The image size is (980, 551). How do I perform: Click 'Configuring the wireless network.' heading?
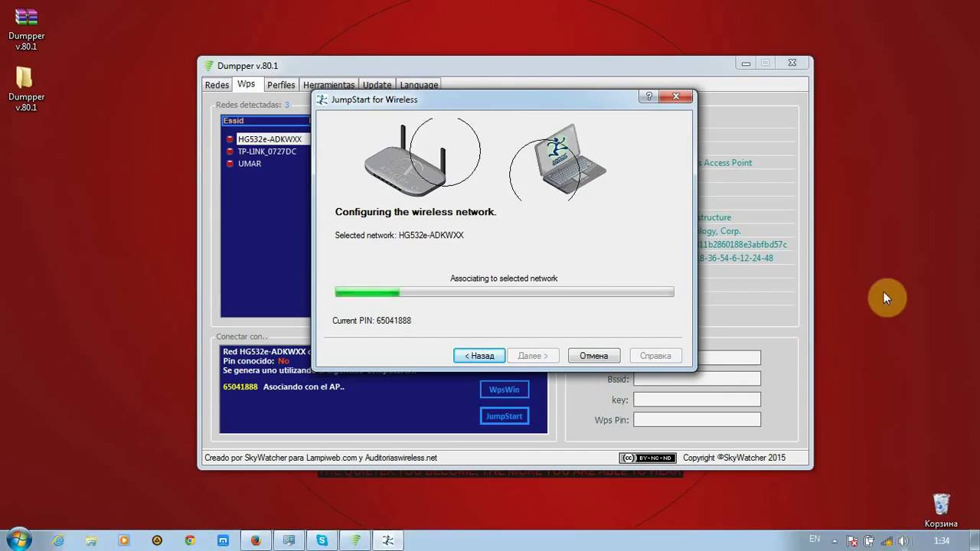416,212
